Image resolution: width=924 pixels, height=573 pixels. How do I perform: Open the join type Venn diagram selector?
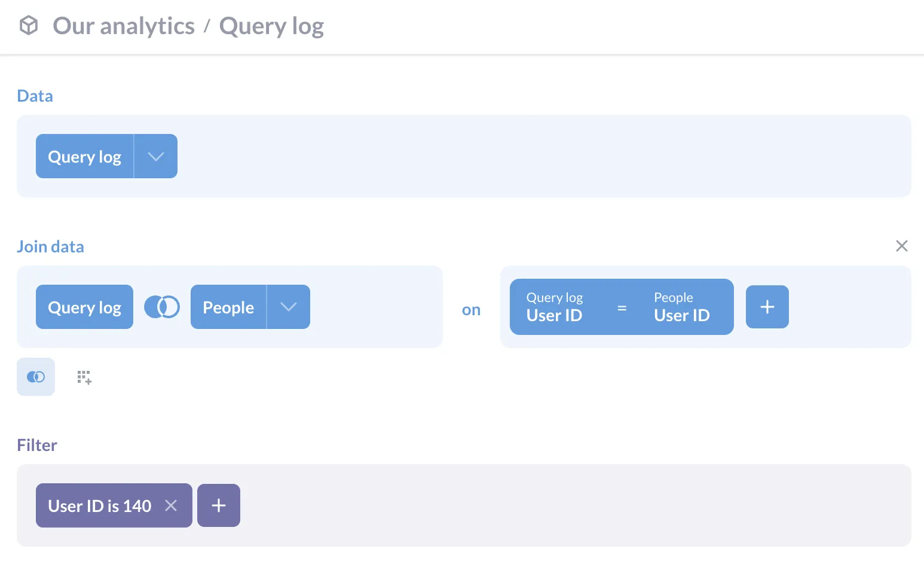[161, 306]
